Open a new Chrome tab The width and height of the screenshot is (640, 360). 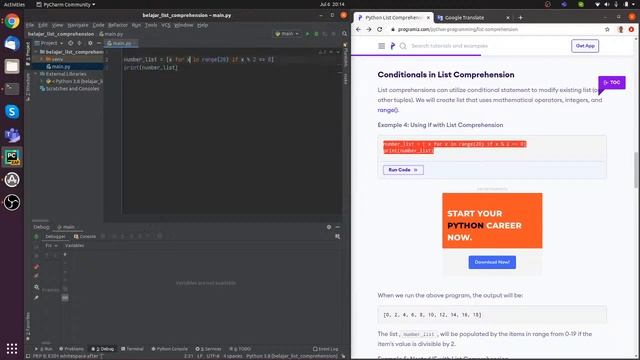pos(520,18)
